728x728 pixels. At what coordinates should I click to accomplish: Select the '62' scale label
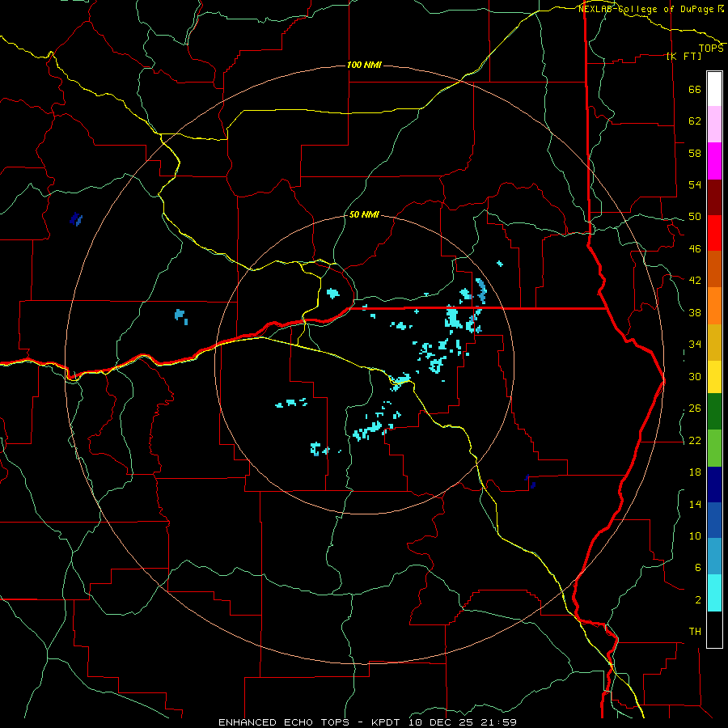695,121
